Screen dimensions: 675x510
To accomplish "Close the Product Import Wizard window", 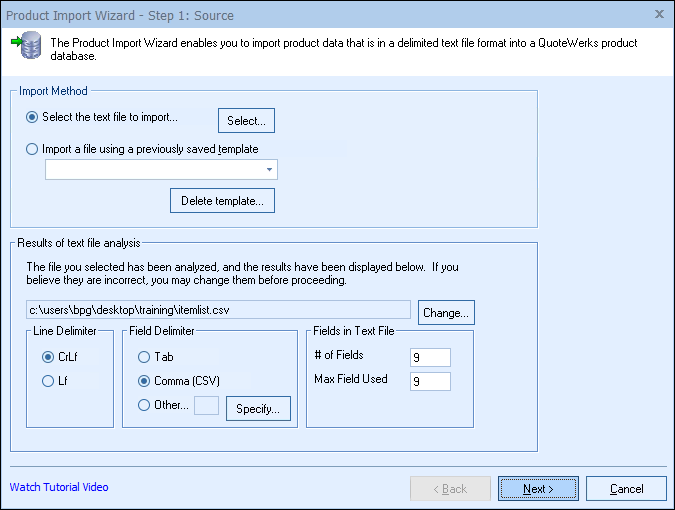I will pyautogui.click(x=659, y=14).
